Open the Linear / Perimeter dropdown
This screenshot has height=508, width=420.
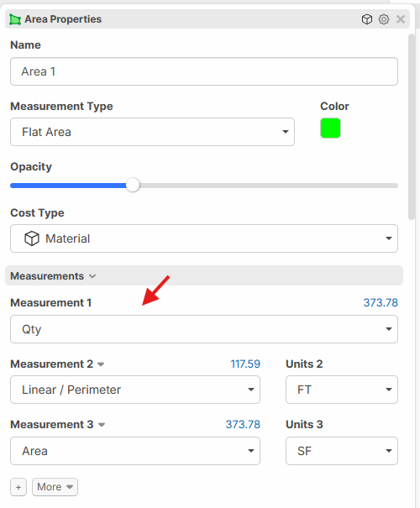coord(135,390)
